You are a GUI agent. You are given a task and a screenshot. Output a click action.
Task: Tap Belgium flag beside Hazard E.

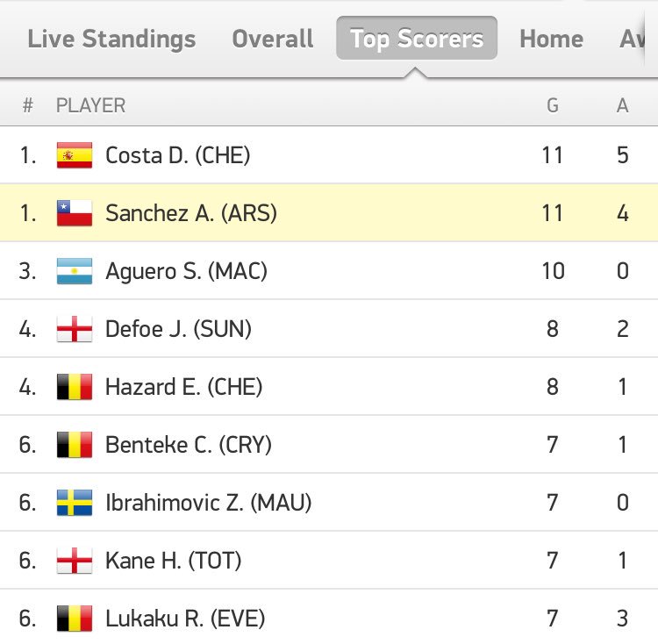[x=75, y=387]
